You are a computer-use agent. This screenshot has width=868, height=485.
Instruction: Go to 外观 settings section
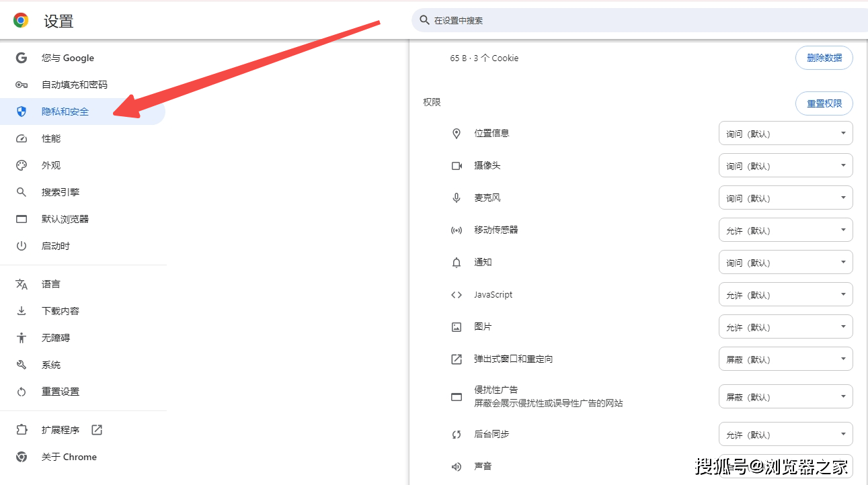tap(83, 165)
